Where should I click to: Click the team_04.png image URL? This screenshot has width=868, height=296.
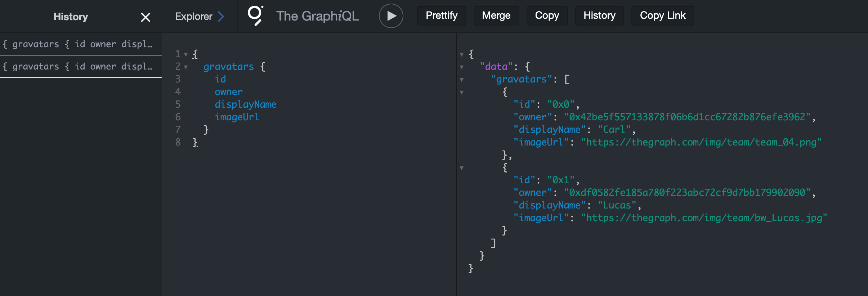pyautogui.click(x=701, y=142)
